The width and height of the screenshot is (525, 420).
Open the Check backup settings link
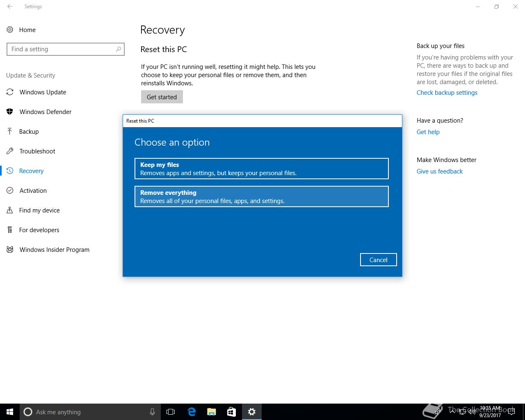[447, 93]
